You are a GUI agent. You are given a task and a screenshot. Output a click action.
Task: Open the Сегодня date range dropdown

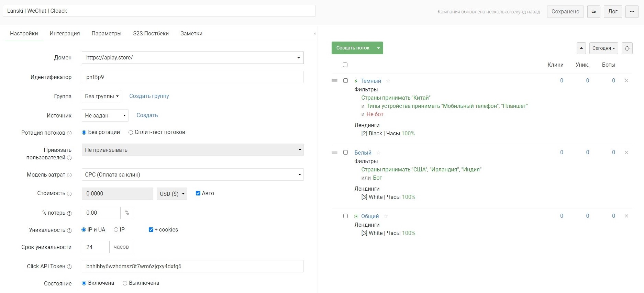point(604,48)
